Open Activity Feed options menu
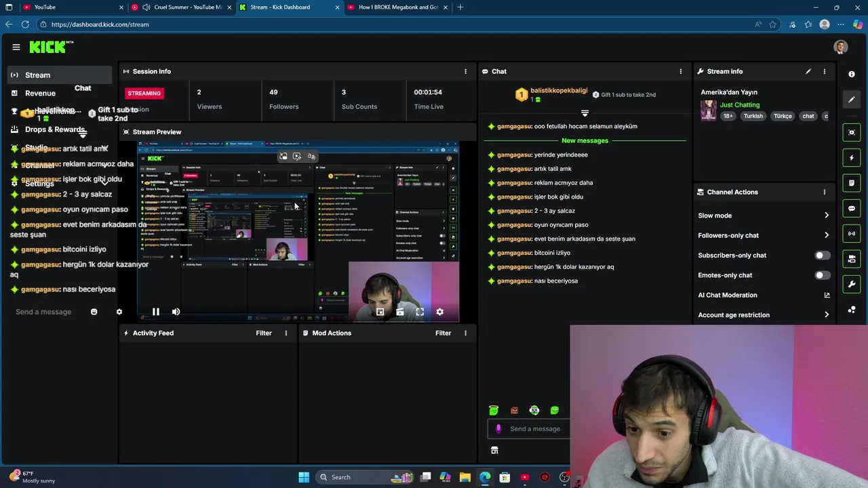The image size is (868, 488). coord(286,333)
